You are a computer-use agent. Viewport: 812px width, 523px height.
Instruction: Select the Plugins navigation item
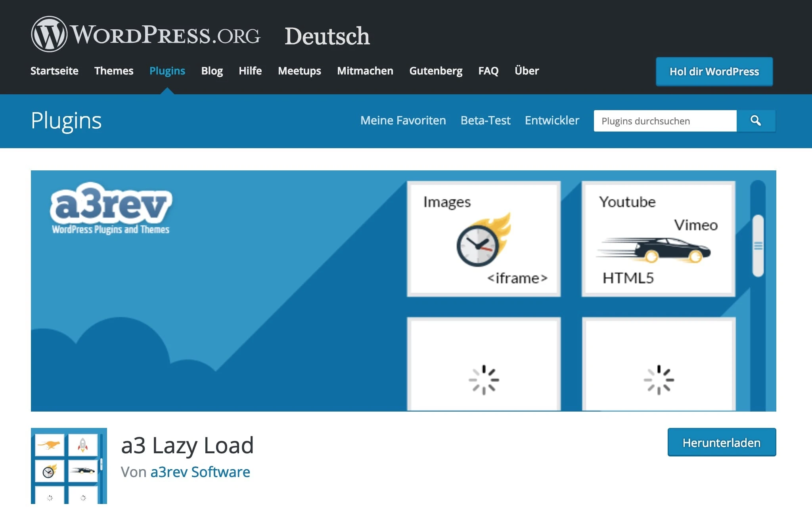click(167, 71)
